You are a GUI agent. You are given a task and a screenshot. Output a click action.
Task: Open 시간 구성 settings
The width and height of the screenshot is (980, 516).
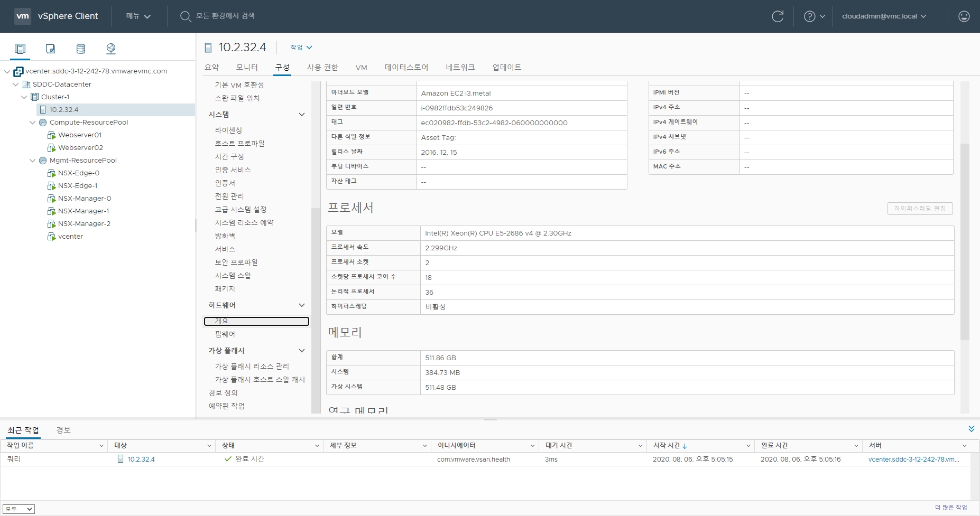click(229, 157)
